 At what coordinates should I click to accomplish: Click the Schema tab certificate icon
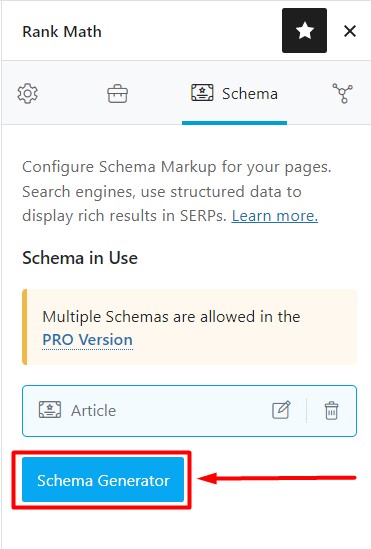(x=202, y=93)
